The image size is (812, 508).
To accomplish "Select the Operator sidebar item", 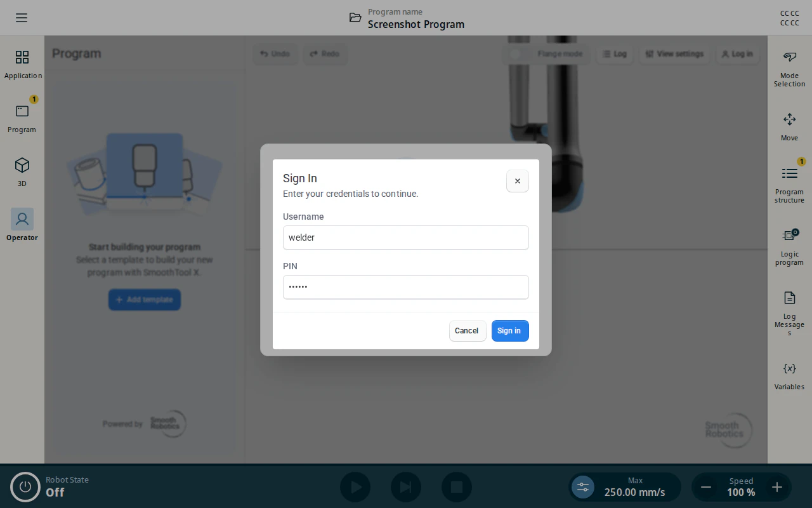I will [22, 225].
